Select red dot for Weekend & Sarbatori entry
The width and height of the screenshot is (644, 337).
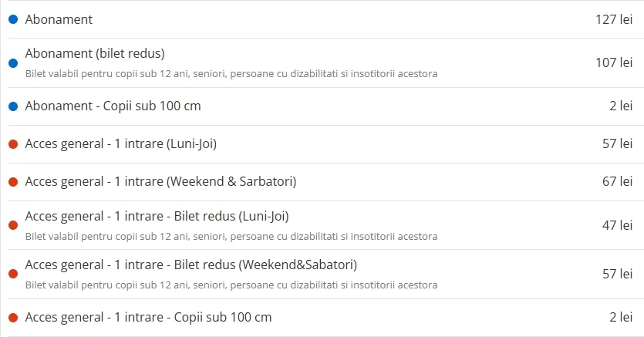13,182
